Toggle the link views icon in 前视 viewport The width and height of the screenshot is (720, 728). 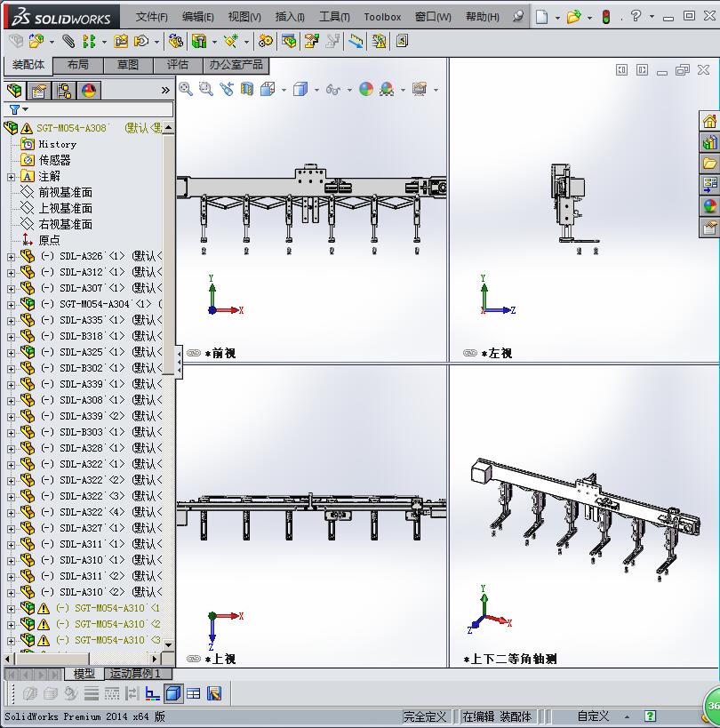click(x=196, y=353)
